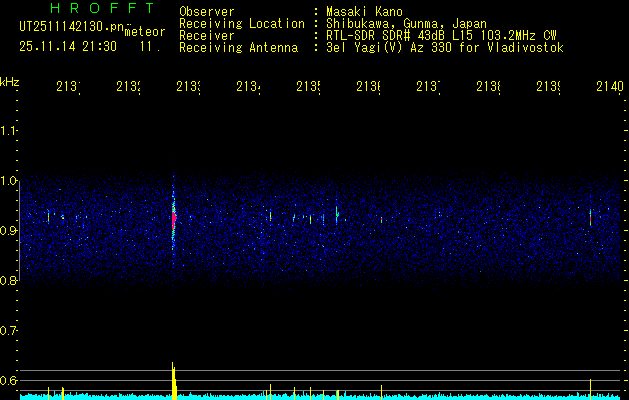Click the 1.0 frequency axis label
Screen dimensions: 629x400
pos(8,181)
